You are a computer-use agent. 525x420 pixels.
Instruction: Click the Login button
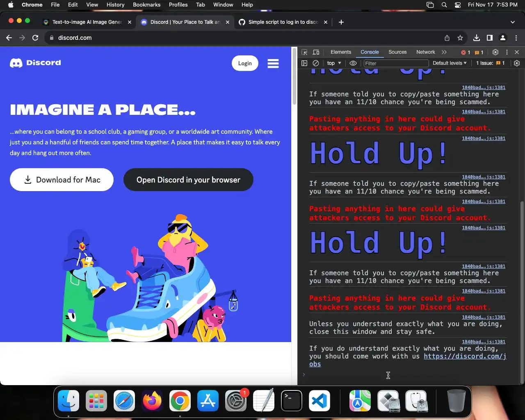pos(245,63)
